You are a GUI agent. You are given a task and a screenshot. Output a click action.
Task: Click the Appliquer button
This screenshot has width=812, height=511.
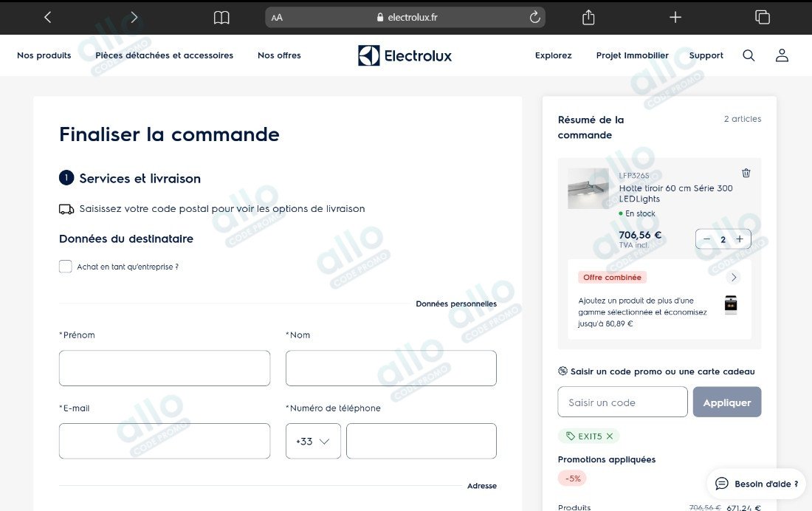(727, 402)
